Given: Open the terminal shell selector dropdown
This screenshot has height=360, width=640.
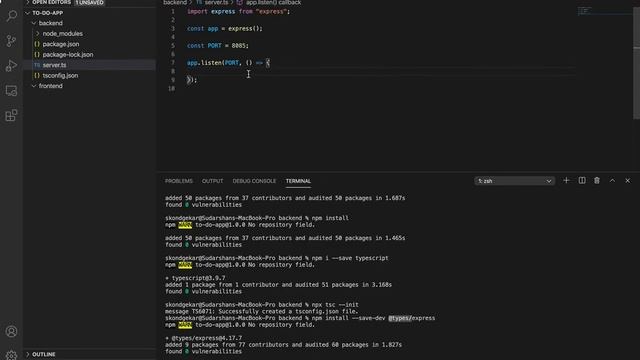Looking at the screenshot, I should click(514, 181).
